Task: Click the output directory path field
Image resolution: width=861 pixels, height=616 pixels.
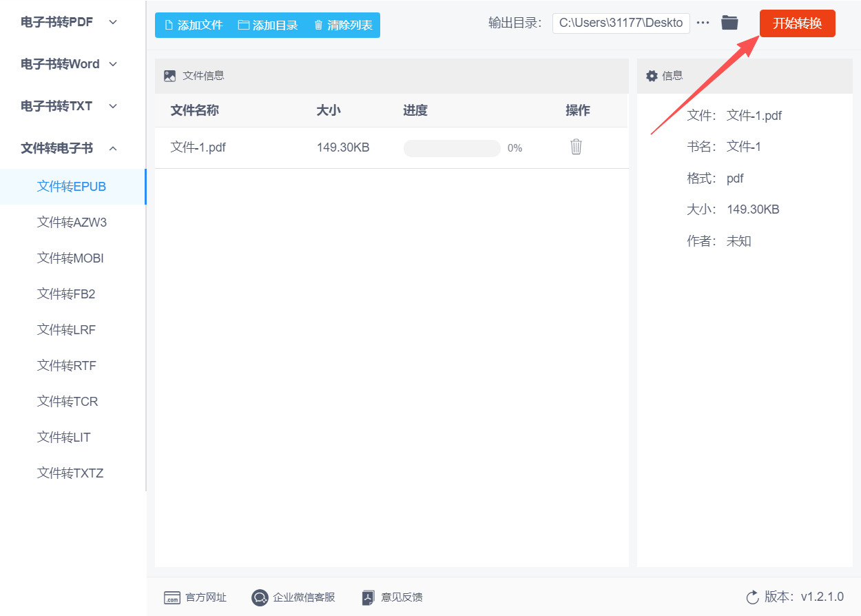Action: coord(621,23)
